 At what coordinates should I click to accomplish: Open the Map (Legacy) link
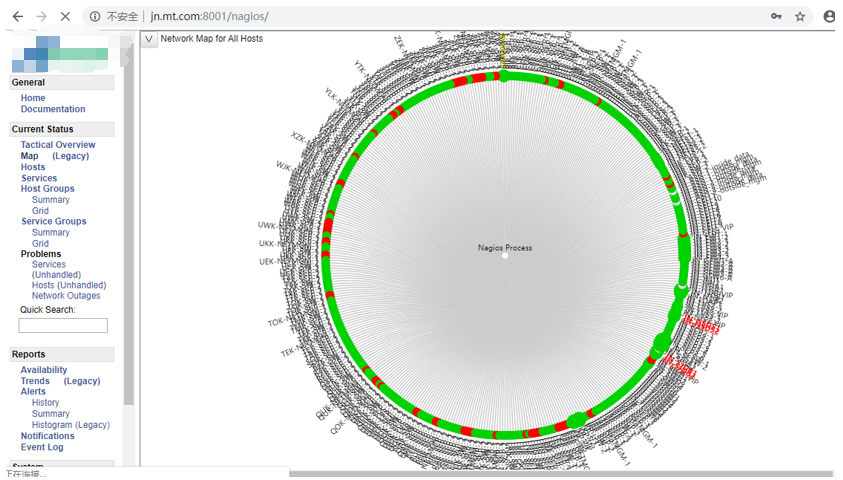(70, 156)
